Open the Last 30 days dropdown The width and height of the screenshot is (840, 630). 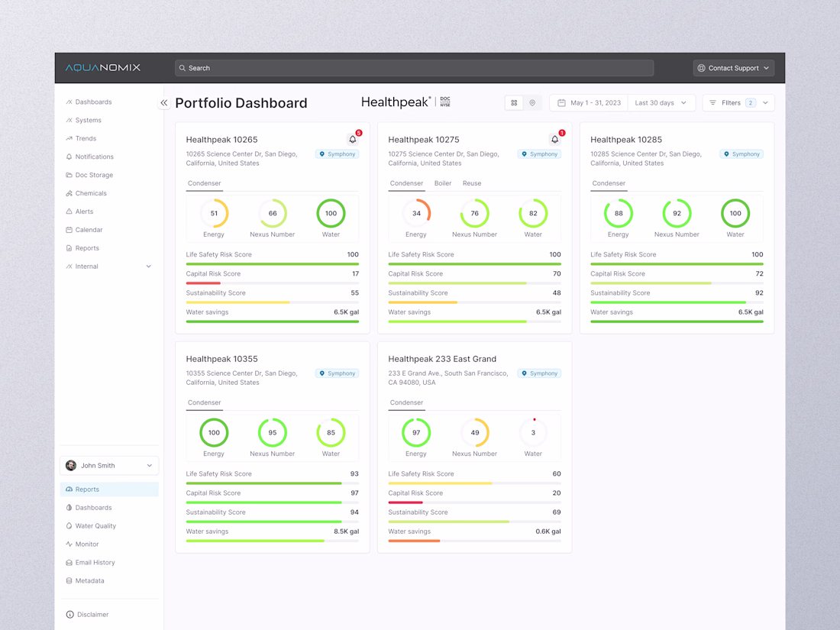click(x=661, y=103)
